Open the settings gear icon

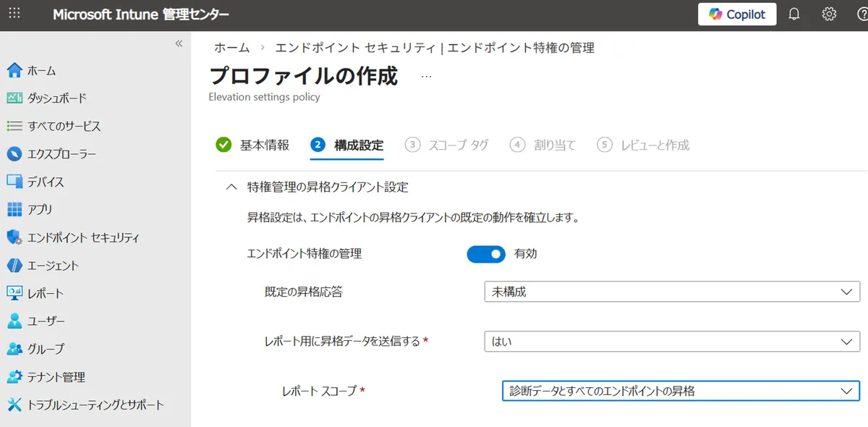829,14
